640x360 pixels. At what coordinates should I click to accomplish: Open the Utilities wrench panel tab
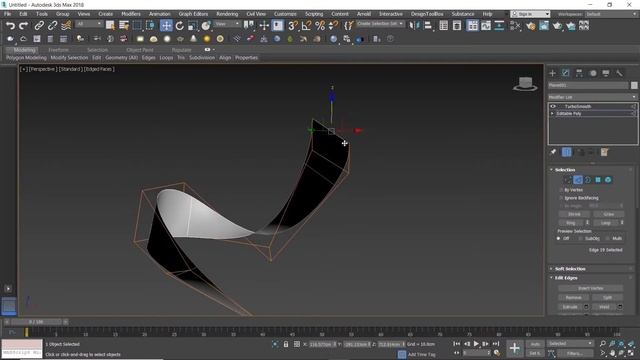[620, 73]
